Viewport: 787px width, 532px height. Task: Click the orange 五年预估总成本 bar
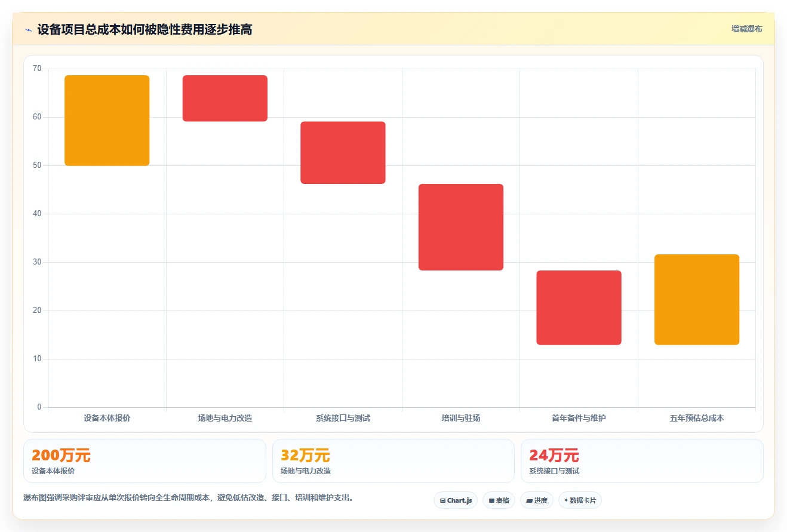(697, 300)
